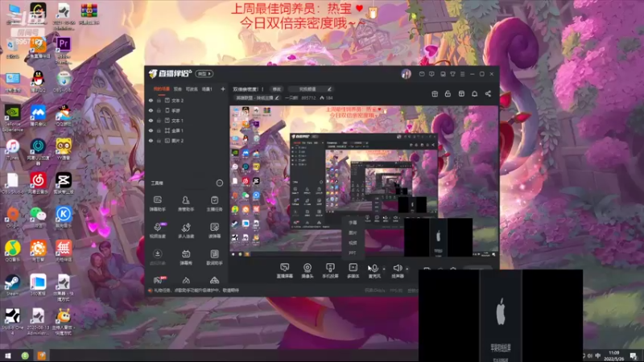Screen dimensions: 644x362
Task: Open the 读弹幕 tool
Action: click(x=214, y=231)
